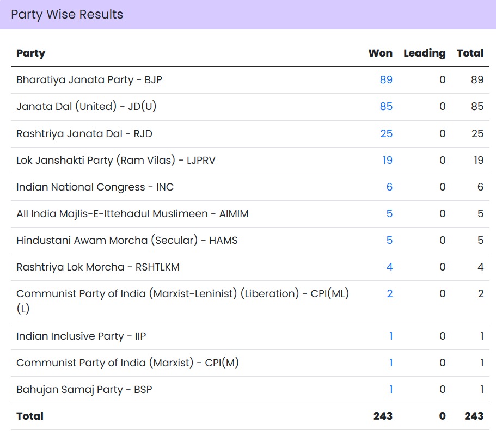Click the Total label in bottom row
The width and height of the screenshot is (496, 448).
30,416
